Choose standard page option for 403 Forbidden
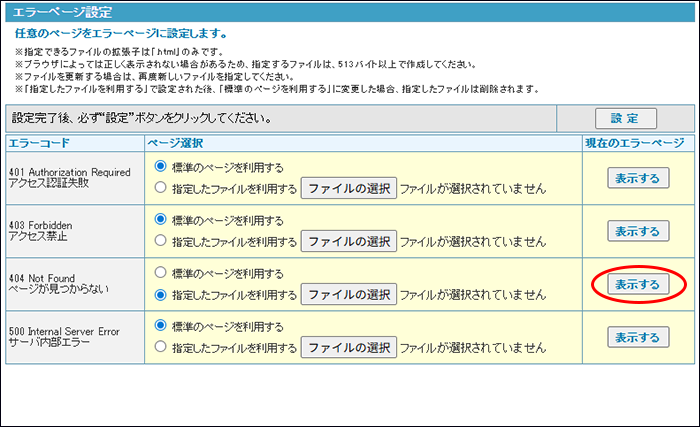The width and height of the screenshot is (700, 427). pyautogui.click(x=160, y=220)
